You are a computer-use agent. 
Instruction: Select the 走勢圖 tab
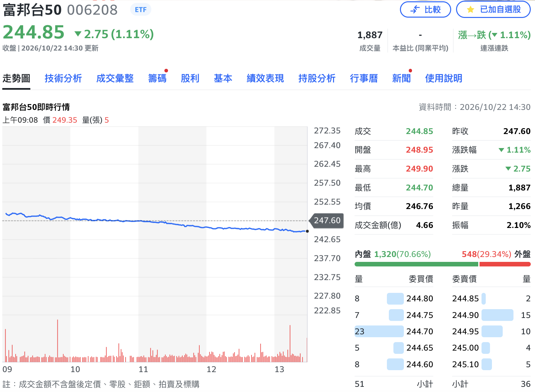(x=16, y=78)
